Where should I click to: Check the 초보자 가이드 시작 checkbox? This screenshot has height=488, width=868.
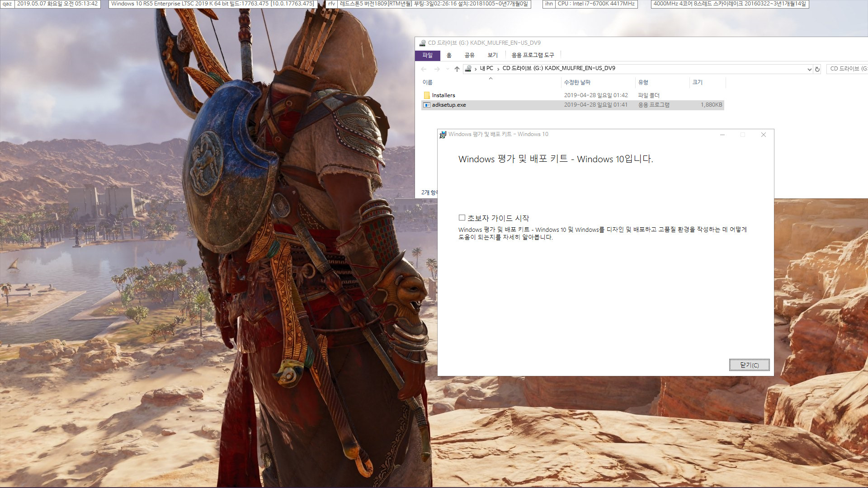(x=462, y=218)
